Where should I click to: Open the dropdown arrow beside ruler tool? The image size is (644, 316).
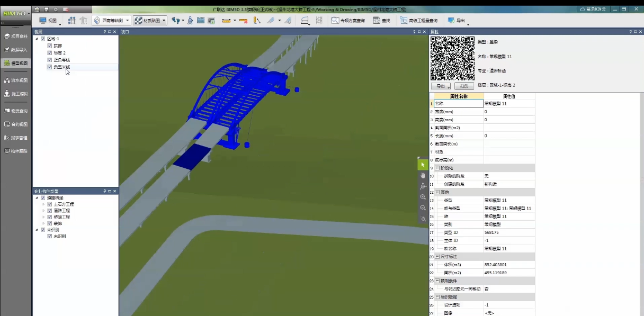tap(235, 21)
